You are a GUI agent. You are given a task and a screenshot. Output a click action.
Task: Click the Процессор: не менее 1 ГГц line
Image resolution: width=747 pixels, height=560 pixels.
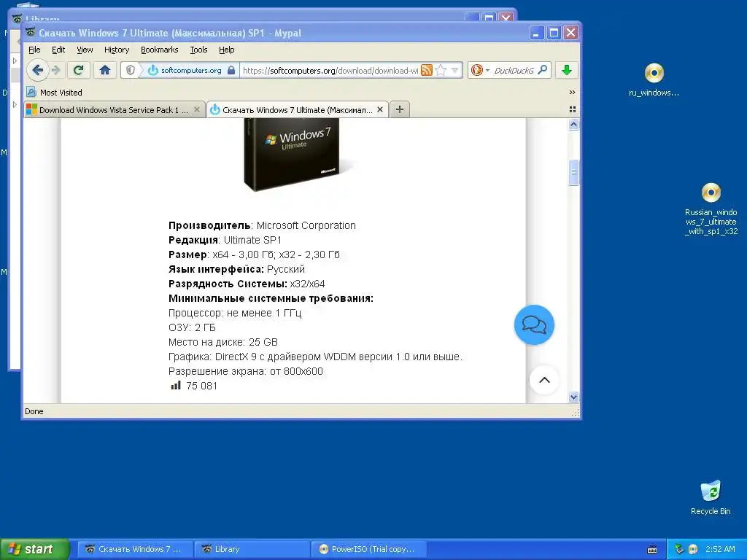click(x=235, y=313)
